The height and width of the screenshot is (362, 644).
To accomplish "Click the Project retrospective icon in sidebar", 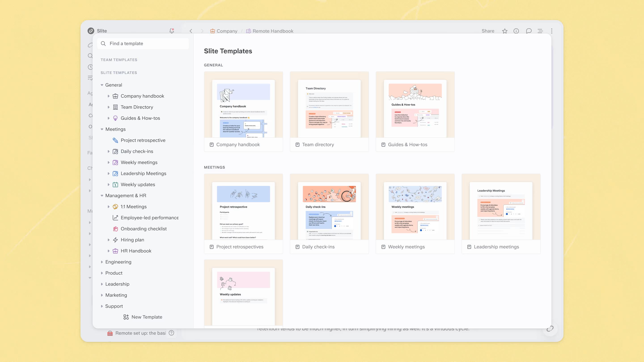I will click(115, 140).
